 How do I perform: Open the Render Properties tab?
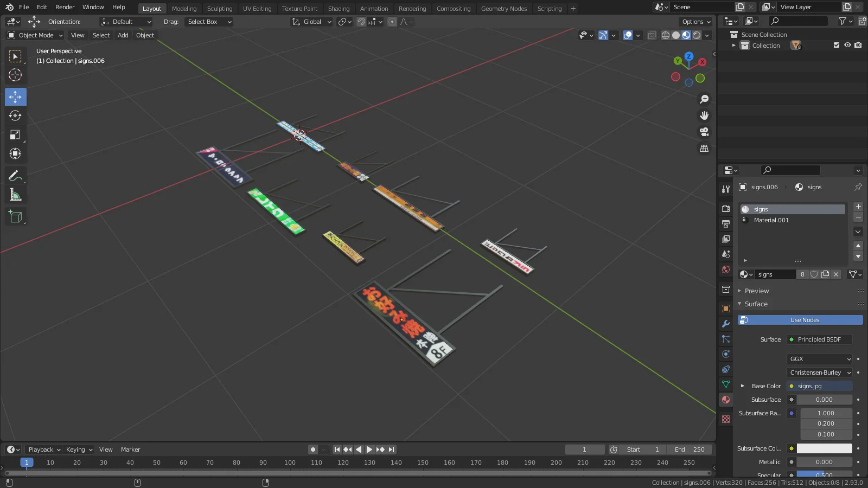(725, 208)
